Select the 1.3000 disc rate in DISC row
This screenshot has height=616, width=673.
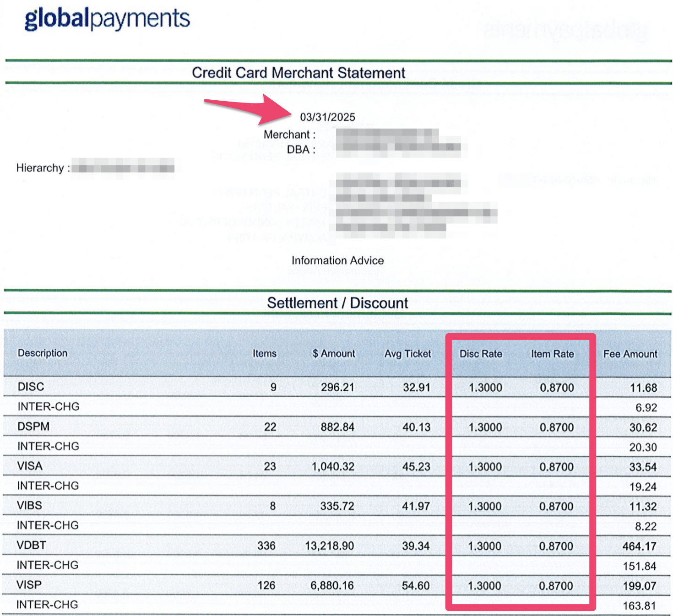[x=485, y=388]
